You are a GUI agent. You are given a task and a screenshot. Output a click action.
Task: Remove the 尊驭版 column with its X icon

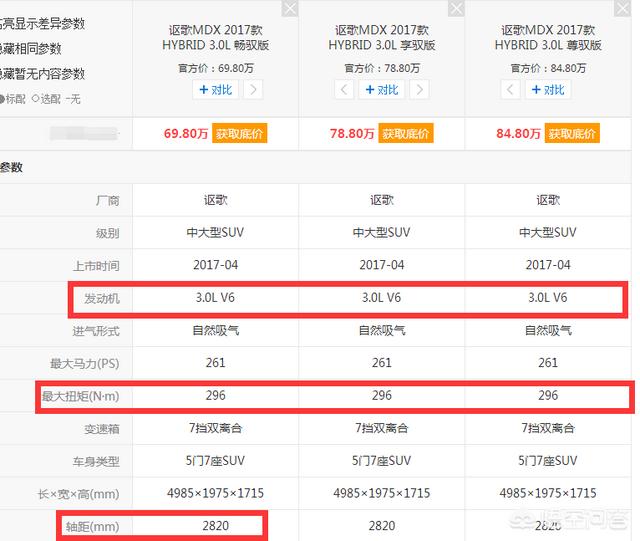pyautogui.click(x=622, y=8)
